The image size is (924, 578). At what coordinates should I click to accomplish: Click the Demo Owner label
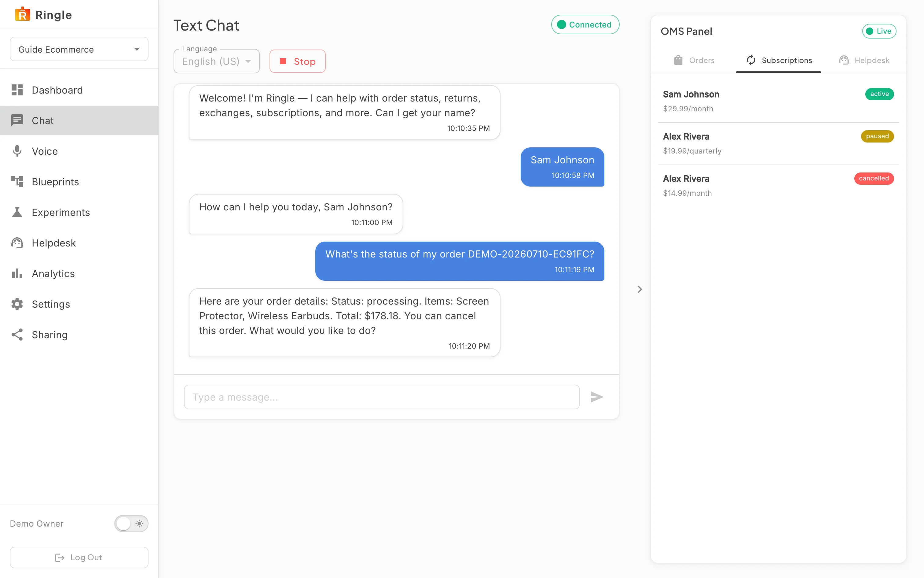tap(37, 523)
